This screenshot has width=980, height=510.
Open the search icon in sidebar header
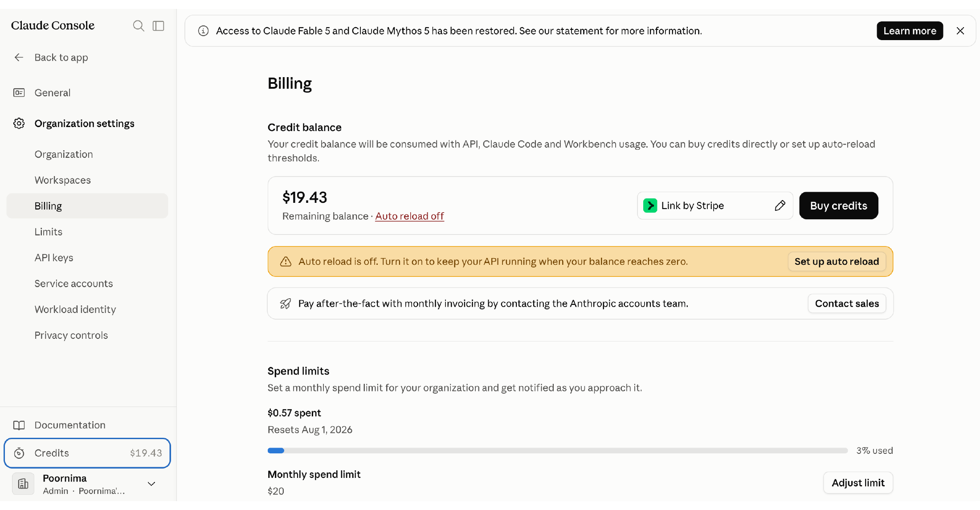click(139, 26)
